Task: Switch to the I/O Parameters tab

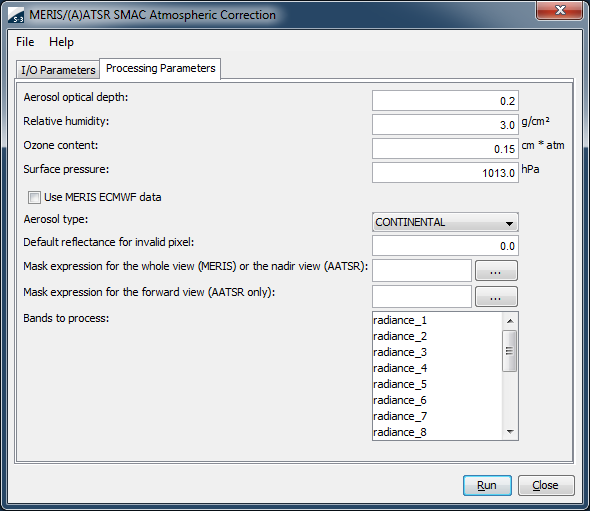Action: coord(58,70)
